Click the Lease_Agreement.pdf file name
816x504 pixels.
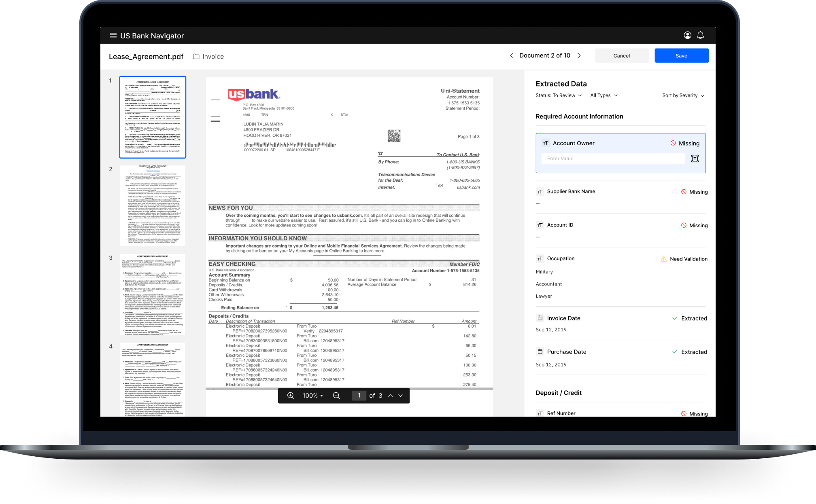(146, 57)
